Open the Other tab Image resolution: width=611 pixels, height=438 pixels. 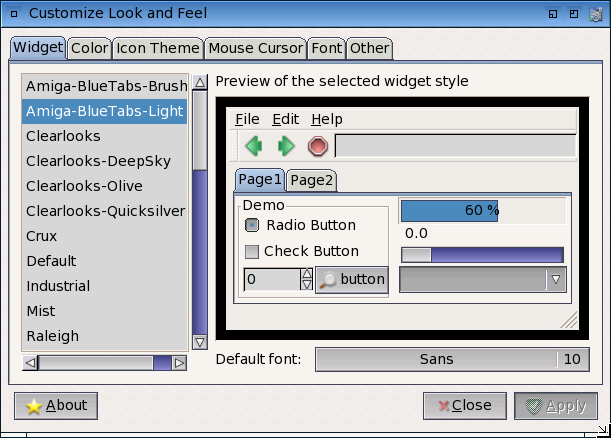click(369, 48)
